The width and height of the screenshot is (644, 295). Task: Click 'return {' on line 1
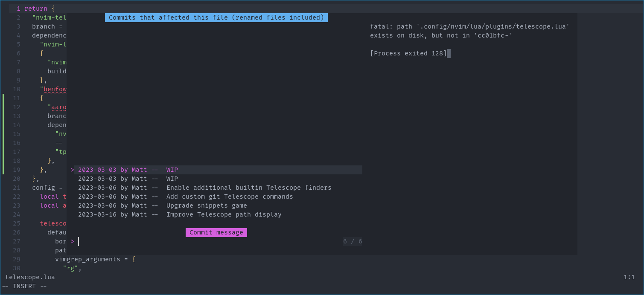click(x=40, y=9)
